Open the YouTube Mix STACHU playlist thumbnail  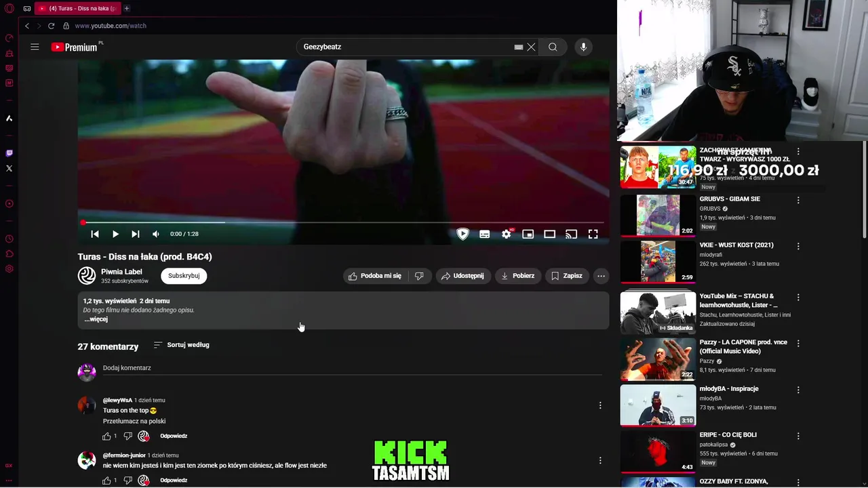(x=658, y=312)
